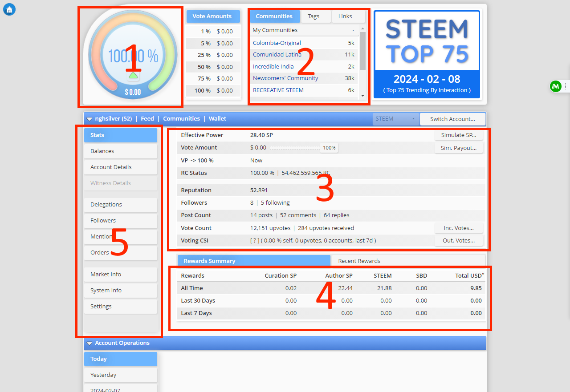Click the up arrow of the communities scrollbar

[x=362, y=28]
